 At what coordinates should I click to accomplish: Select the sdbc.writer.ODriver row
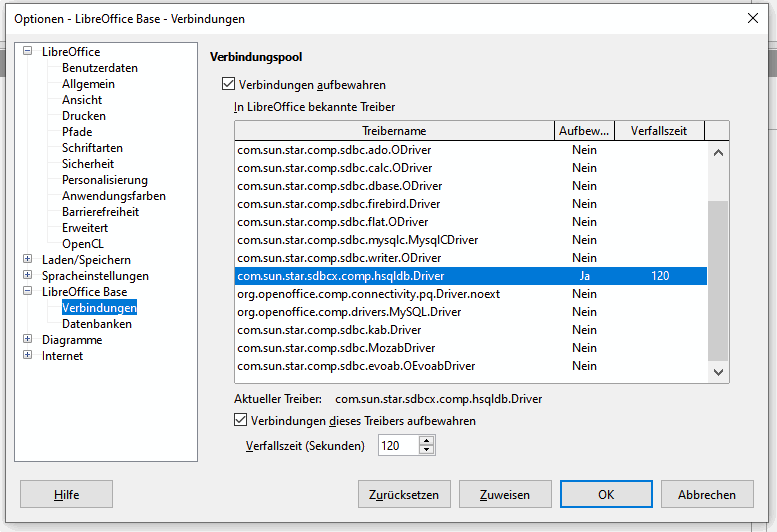coord(471,258)
